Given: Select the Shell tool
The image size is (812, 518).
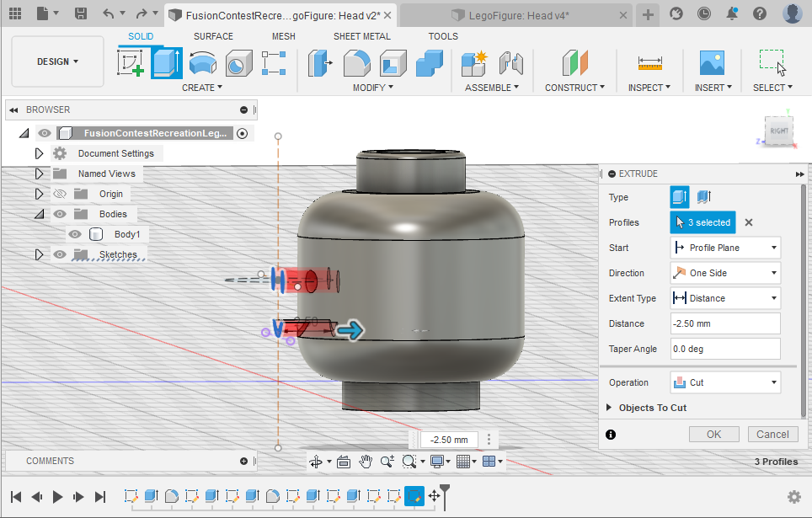Looking at the screenshot, I should [393, 62].
